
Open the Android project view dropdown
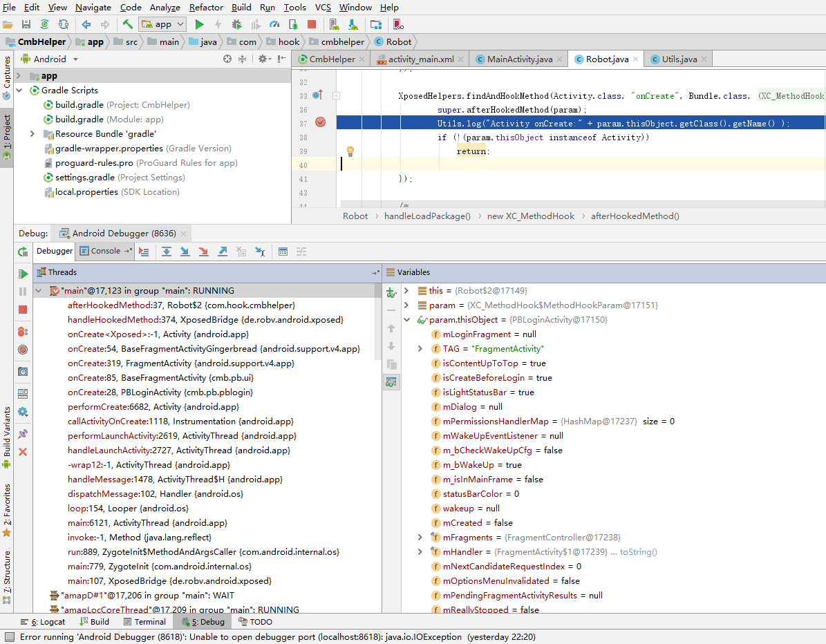(x=50, y=59)
